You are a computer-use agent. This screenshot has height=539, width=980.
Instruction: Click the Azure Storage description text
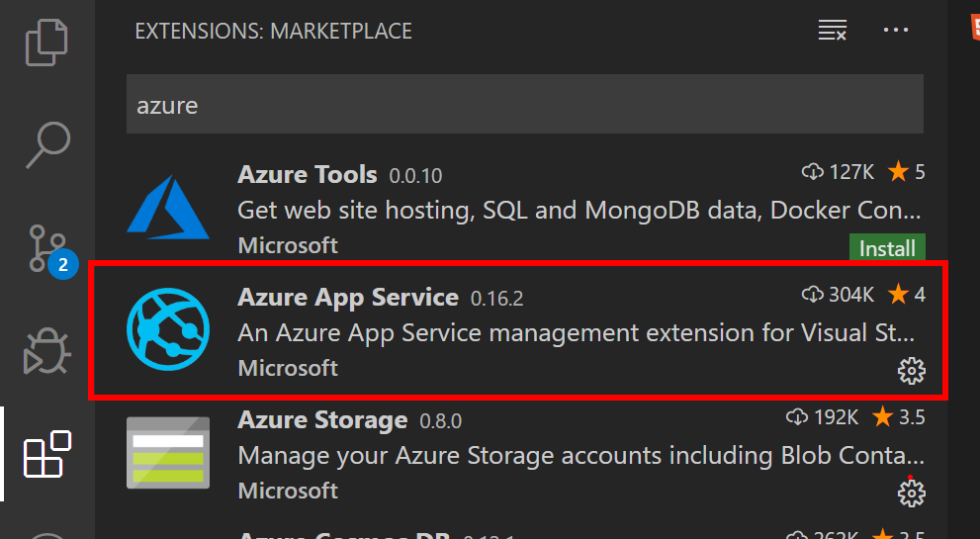(x=580, y=456)
